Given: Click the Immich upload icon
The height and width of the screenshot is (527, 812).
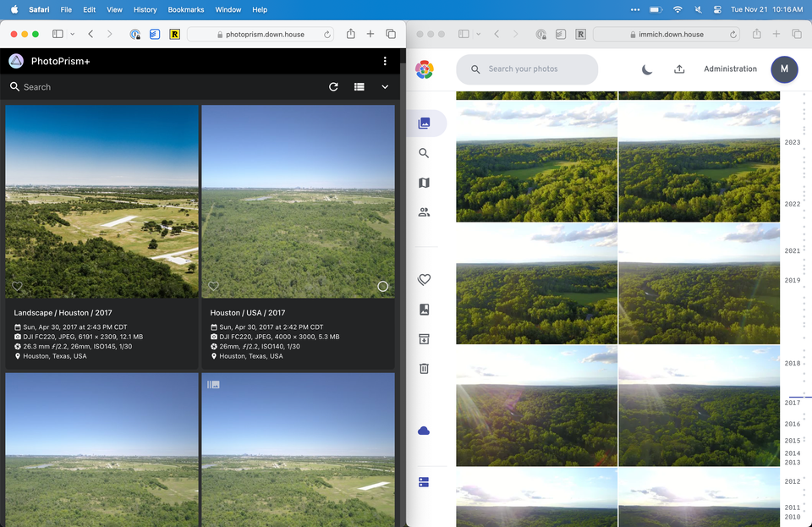Looking at the screenshot, I should 678,69.
